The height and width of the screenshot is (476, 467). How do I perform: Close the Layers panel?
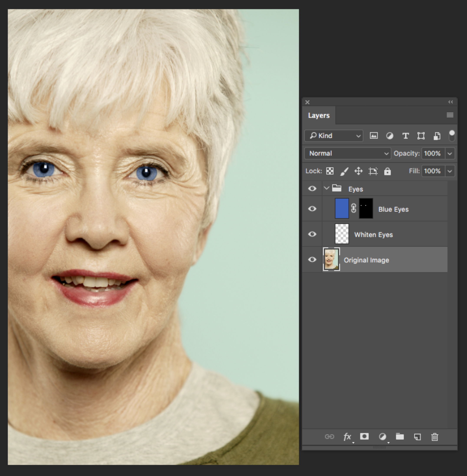coord(307,102)
